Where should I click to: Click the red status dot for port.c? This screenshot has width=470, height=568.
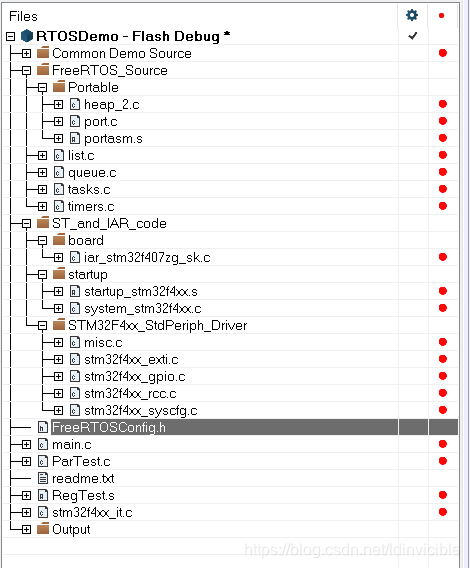[442, 121]
